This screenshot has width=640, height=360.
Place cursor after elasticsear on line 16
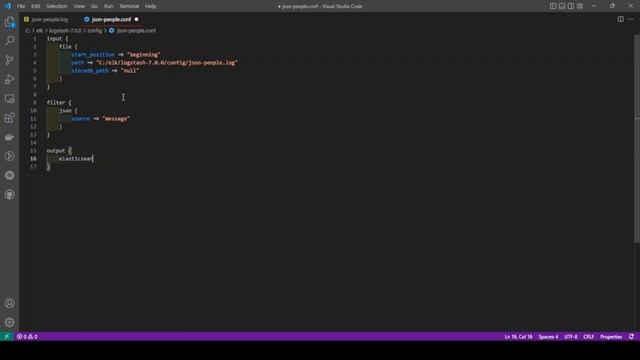coord(93,159)
